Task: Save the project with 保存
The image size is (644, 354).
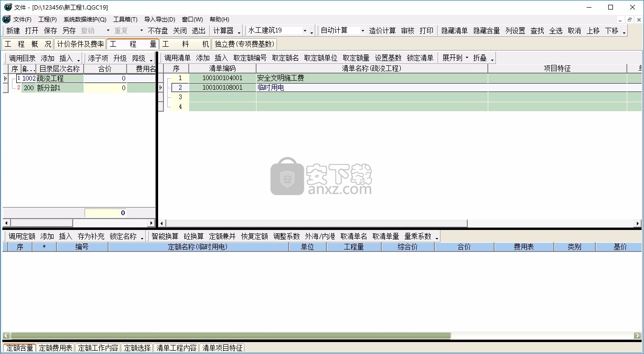Action: [50, 31]
